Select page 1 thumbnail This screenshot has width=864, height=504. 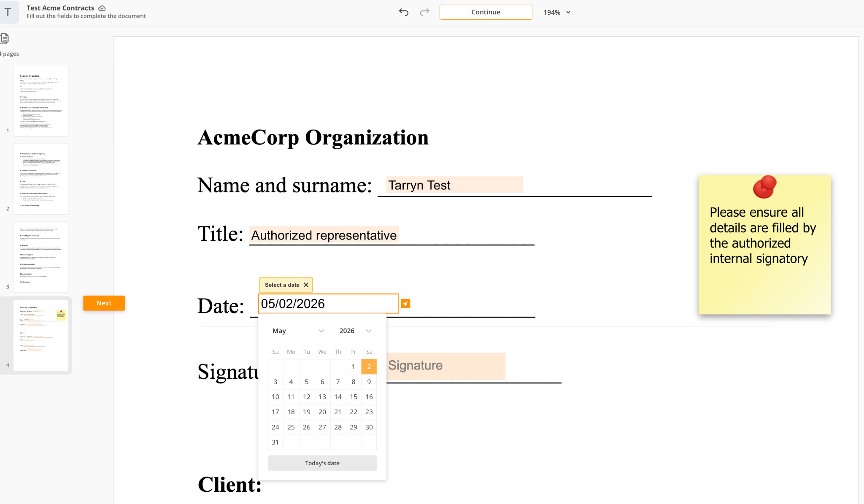40,101
